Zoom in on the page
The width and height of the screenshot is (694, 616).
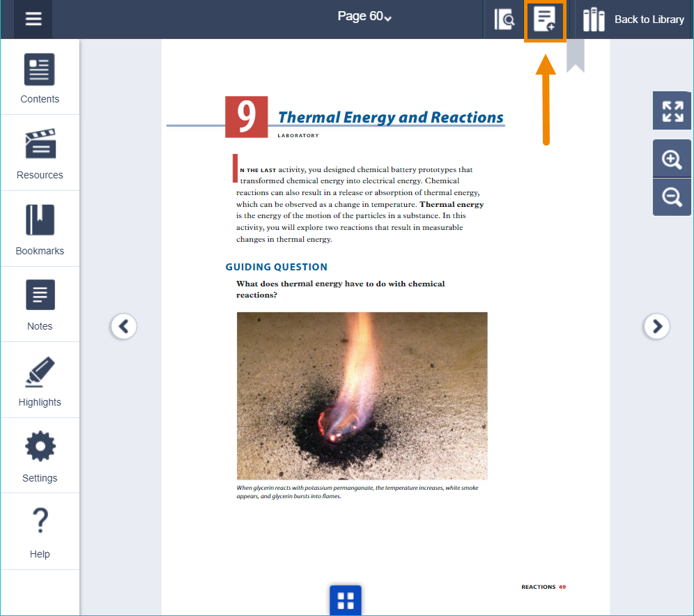click(x=672, y=159)
